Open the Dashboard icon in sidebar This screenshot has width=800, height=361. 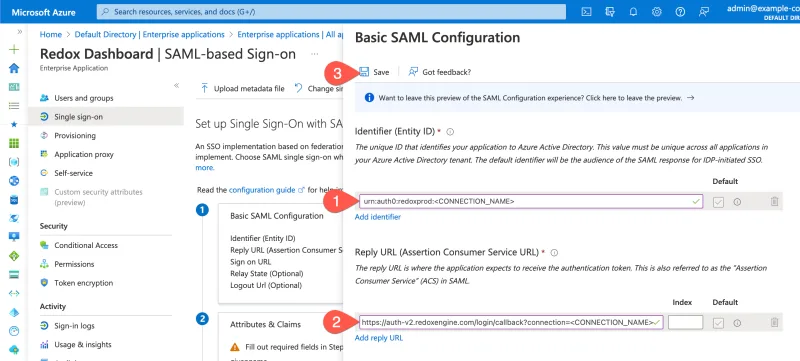14,87
